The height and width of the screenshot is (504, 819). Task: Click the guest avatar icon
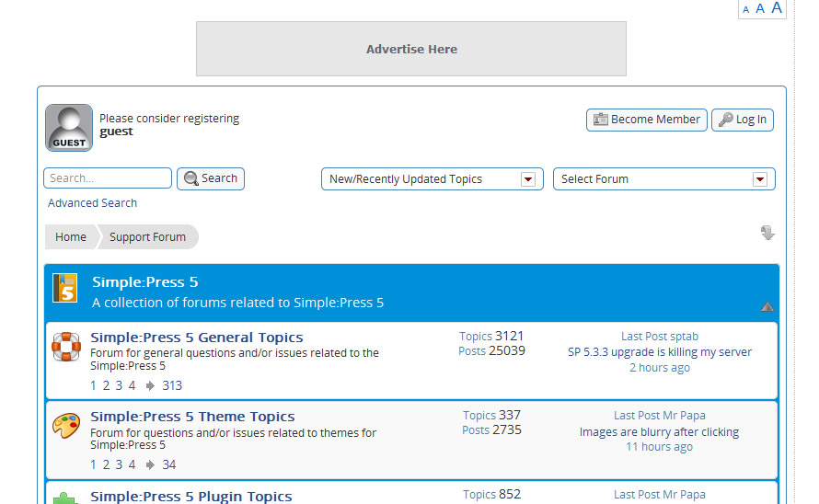pos(69,128)
